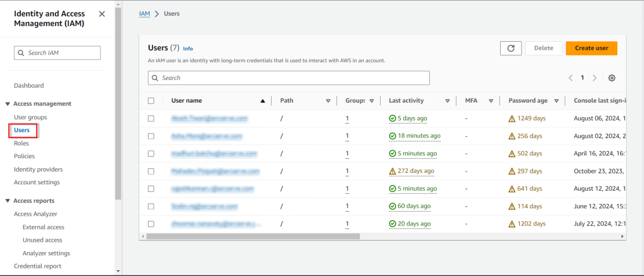Go to next page arrow
This screenshot has width=644, height=276.
[594, 78]
